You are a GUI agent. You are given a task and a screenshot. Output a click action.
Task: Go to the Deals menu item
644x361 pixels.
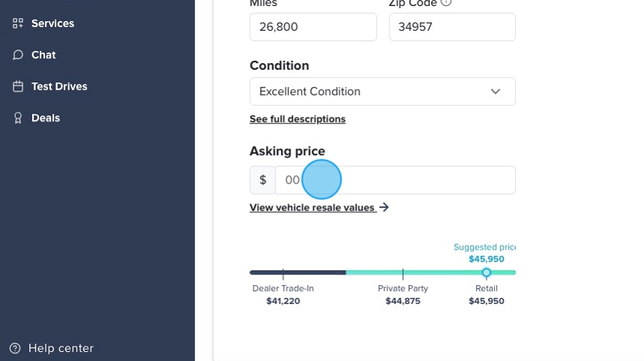(x=46, y=118)
